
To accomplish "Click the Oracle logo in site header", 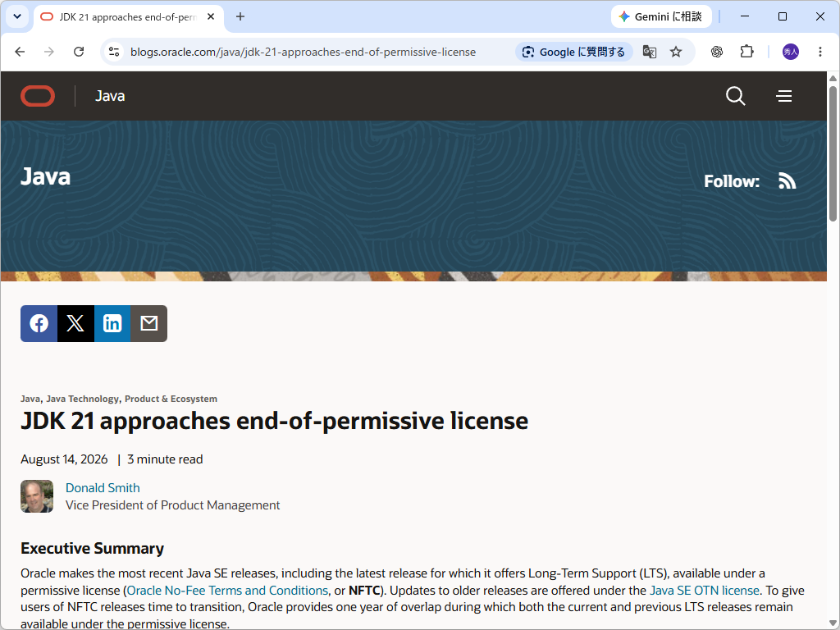I will coord(38,96).
